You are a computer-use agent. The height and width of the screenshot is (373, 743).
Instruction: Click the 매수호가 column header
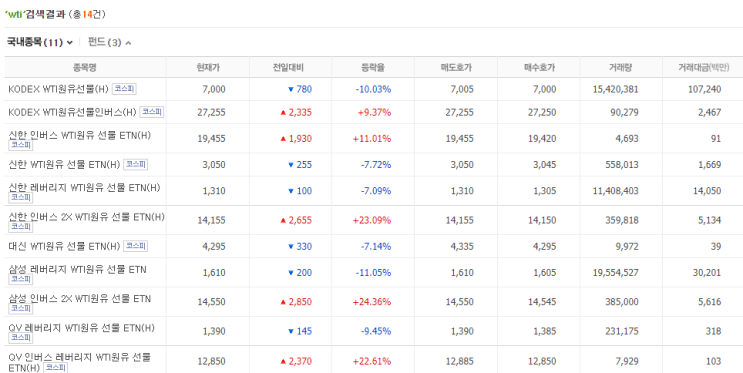coord(539,67)
